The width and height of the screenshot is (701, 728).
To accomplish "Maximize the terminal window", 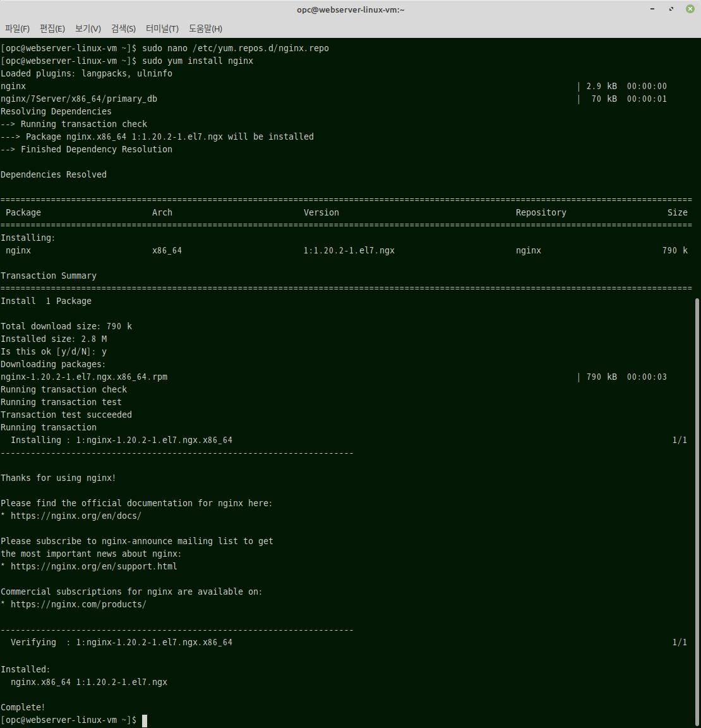I will pyautogui.click(x=671, y=9).
